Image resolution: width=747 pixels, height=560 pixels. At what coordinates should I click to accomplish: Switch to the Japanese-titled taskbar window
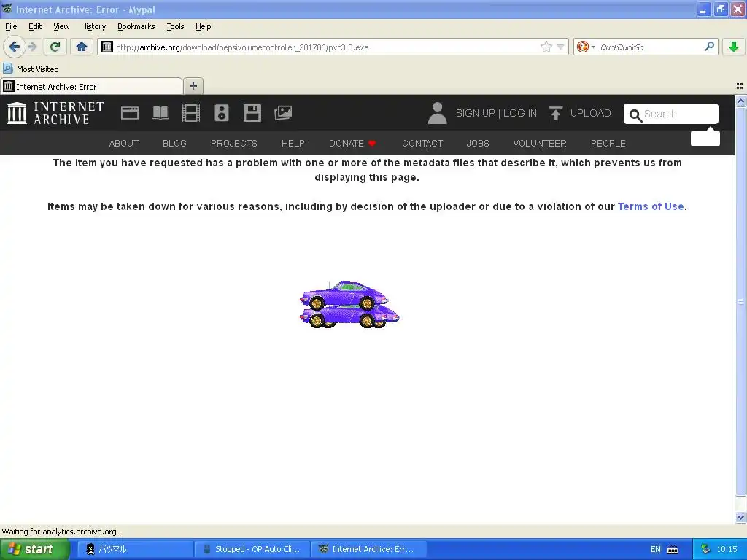pyautogui.click(x=135, y=549)
